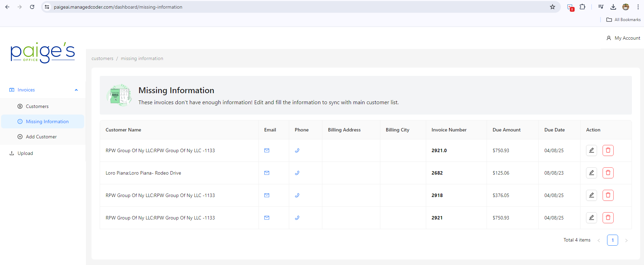The image size is (644, 265).
Task: Click customers breadcrumb link
Action: (102, 59)
